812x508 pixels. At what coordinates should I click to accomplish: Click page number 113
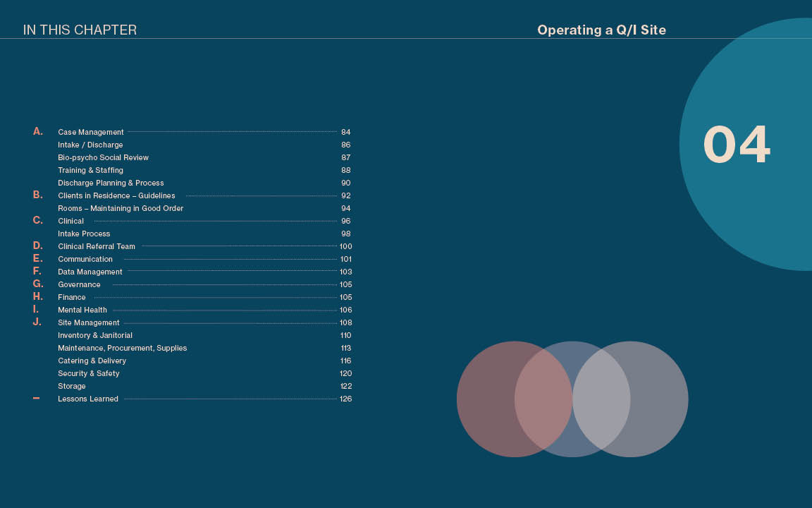346,348
